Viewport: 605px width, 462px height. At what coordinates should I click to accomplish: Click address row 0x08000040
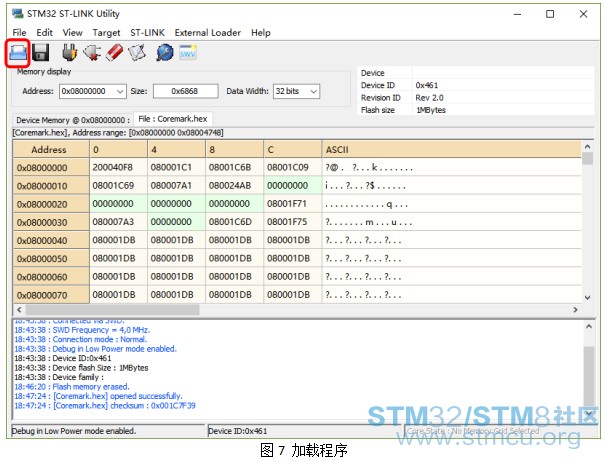click(51, 240)
